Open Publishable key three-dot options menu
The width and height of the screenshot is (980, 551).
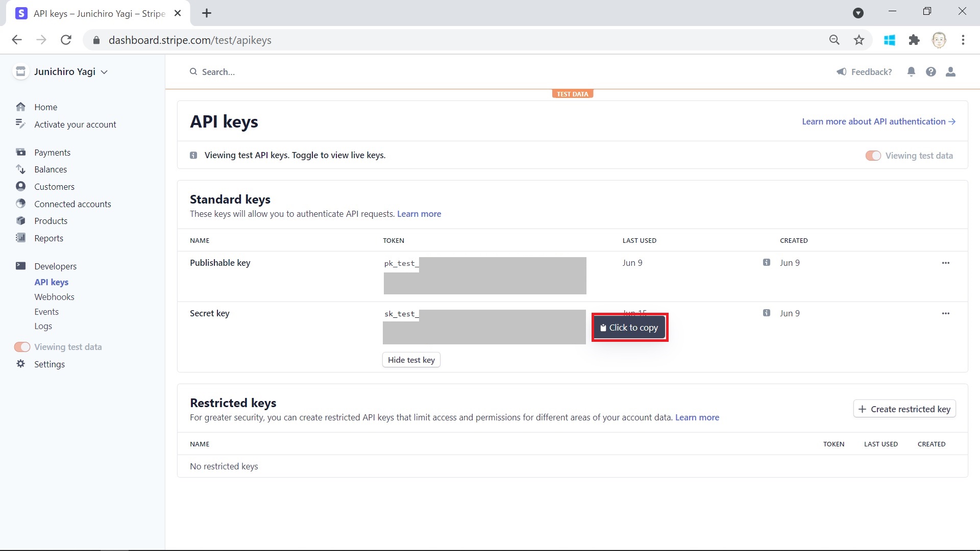[x=945, y=263]
